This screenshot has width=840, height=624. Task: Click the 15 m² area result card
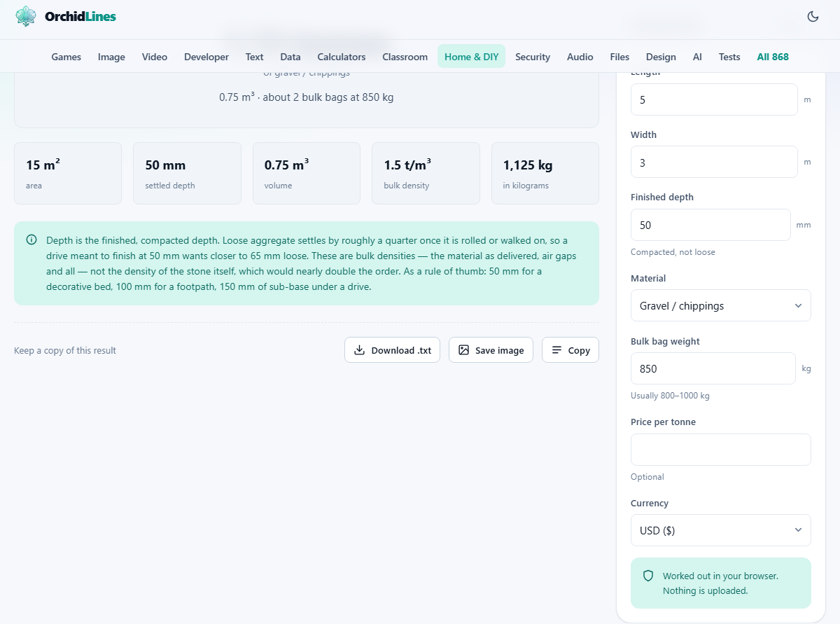click(x=68, y=174)
